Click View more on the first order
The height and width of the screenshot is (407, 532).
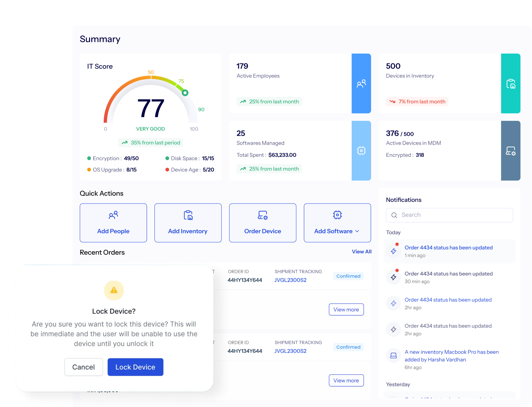pyautogui.click(x=346, y=309)
